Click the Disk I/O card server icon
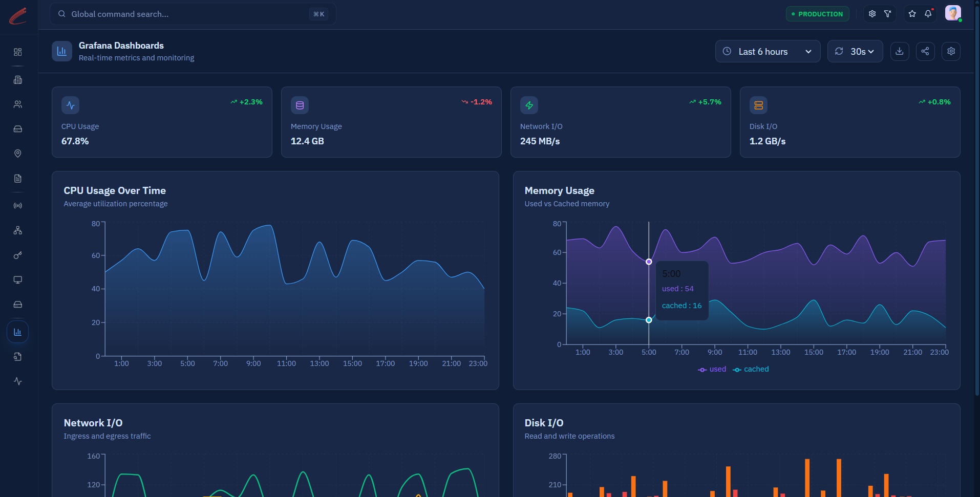This screenshot has height=497, width=980. (x=759, y=105)
